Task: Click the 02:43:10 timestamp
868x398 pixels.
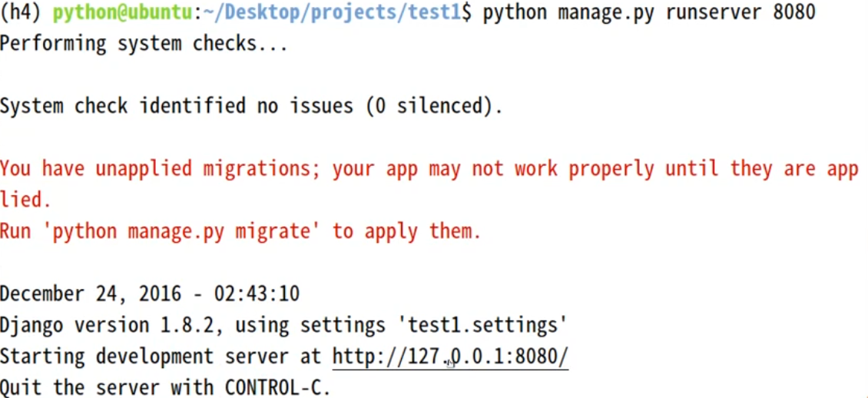Action: point(257,294)
